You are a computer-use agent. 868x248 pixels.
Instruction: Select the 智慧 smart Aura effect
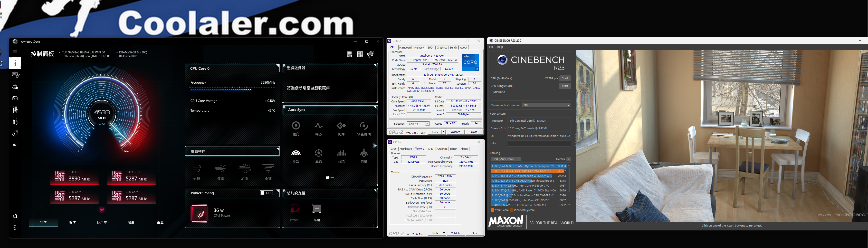pos(364,156)
